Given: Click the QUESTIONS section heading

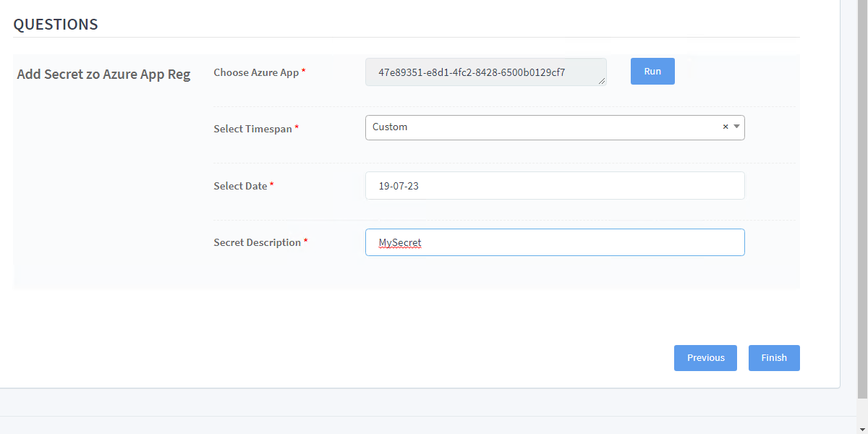Looking at the screenshot, I should coord(56,24).
